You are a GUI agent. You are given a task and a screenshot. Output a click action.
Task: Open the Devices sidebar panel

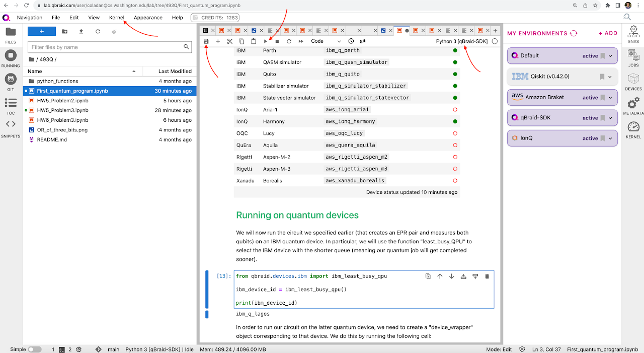pos(633,83)
